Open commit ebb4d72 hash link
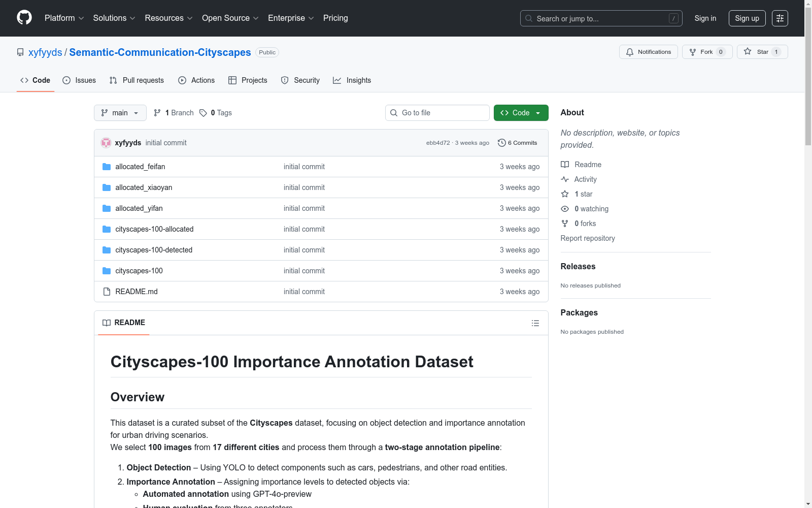This screenshot has width=812, height=508. click(x=438, y=143)
